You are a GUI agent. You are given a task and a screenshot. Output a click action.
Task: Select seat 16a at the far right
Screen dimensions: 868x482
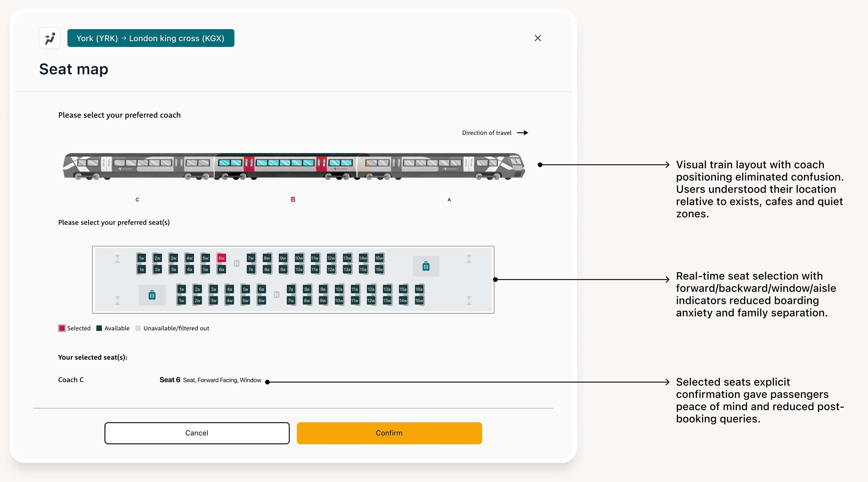click(419, 289)
